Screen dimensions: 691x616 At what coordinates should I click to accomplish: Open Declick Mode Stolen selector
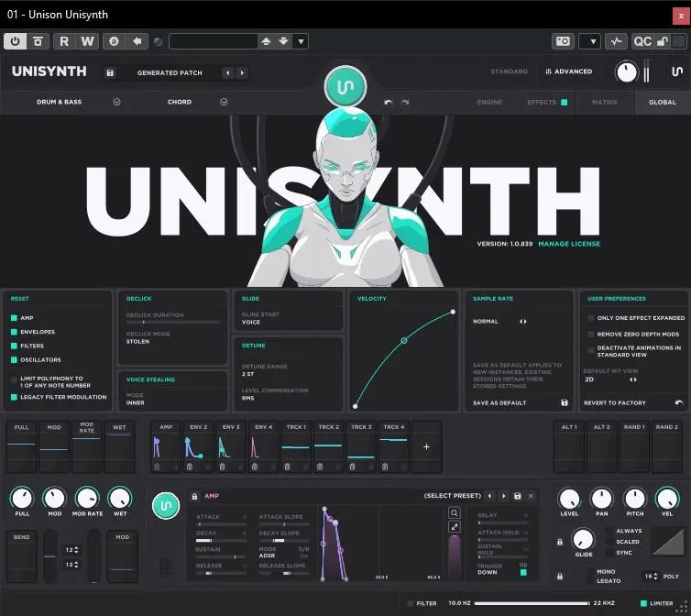[138, 342]
